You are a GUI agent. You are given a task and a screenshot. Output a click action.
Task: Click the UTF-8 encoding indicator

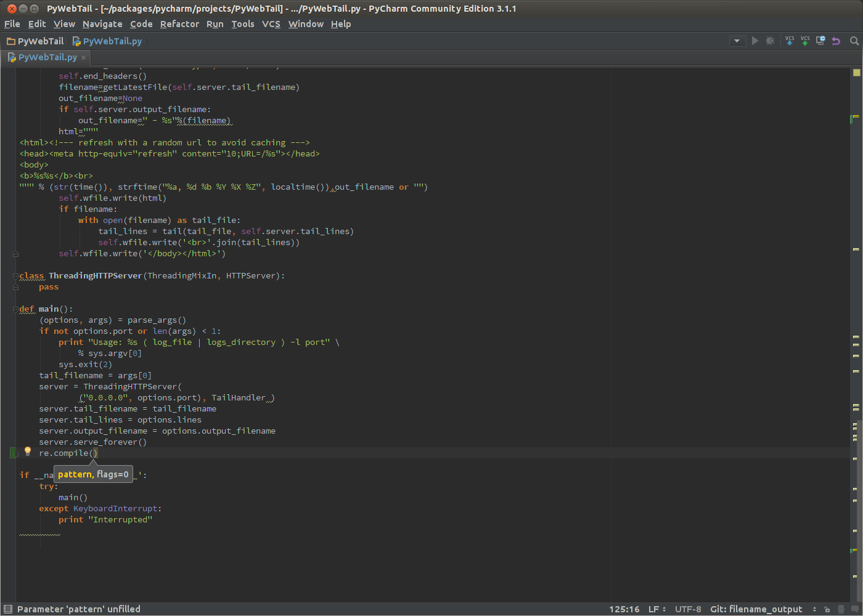pos(688,609)
